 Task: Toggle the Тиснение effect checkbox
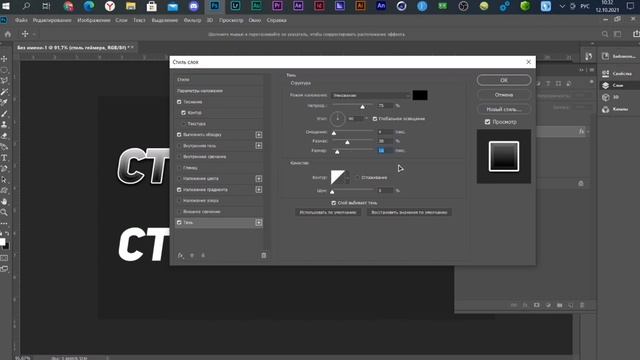(x=179, y=102)
